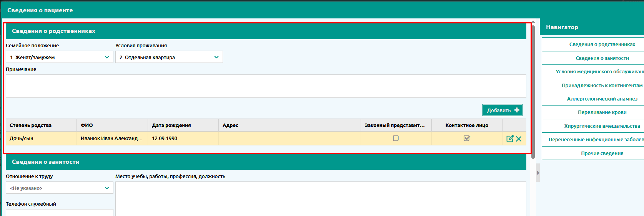Open the Семейное положение dropdown
The width and height of the screenshot is (644, 216).
click(x=59, y=57)
